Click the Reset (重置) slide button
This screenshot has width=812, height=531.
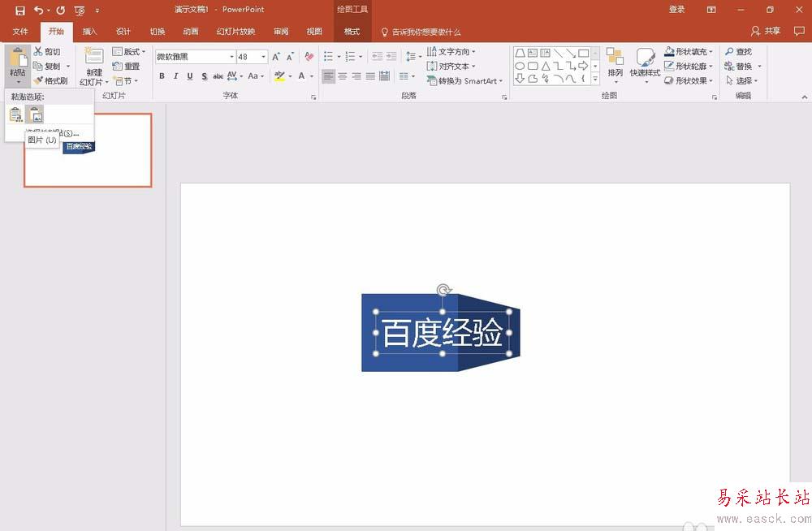click(x=127, y=66)
